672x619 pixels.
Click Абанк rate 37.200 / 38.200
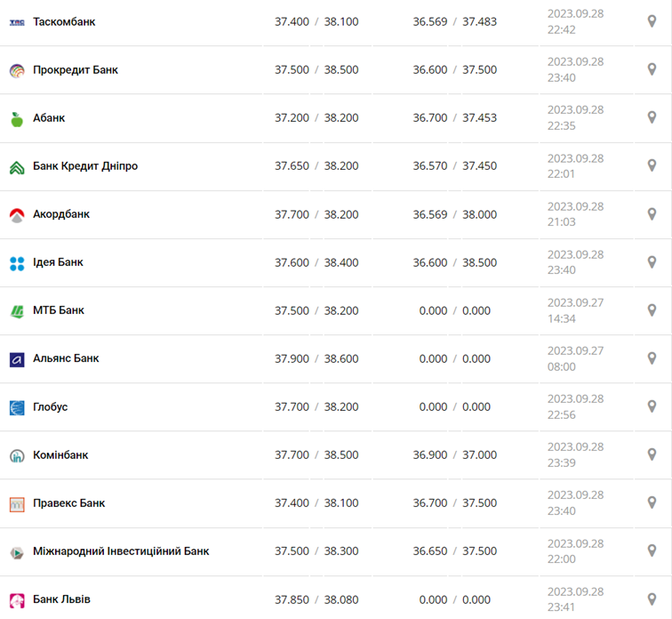point(316,117)
